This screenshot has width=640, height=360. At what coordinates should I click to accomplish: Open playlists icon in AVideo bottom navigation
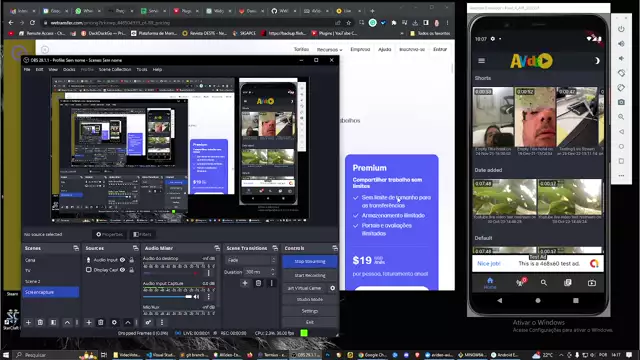(x=568, y=282)
